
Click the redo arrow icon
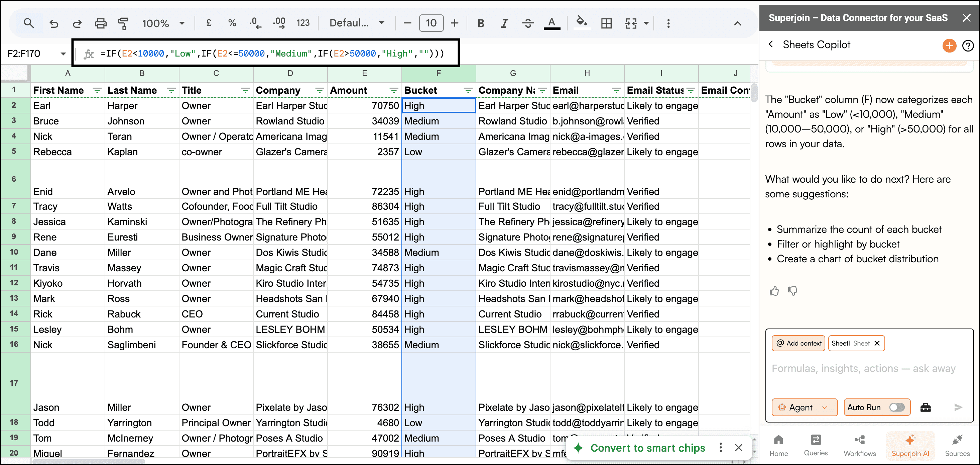pos(77,24)
